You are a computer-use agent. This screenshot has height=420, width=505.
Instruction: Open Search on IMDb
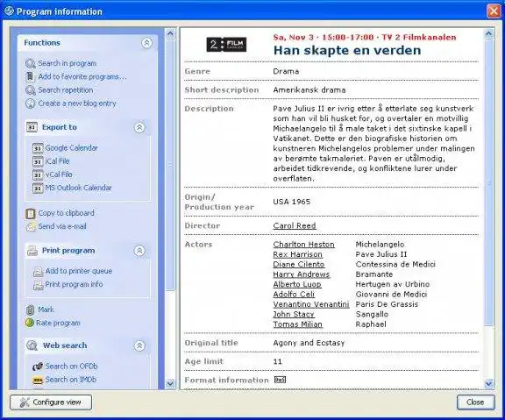(71, 380)
